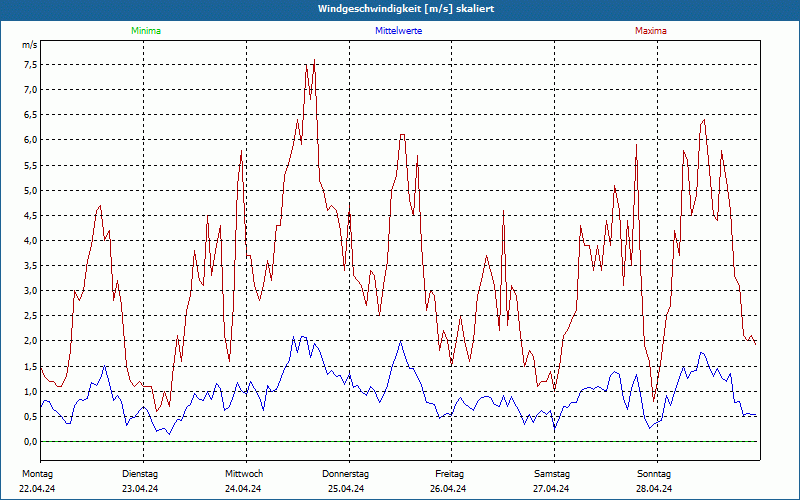Viewport: 800px width, 500px height.
Task: Click the 6,5 y-axis value
Action: pos(30,115)
